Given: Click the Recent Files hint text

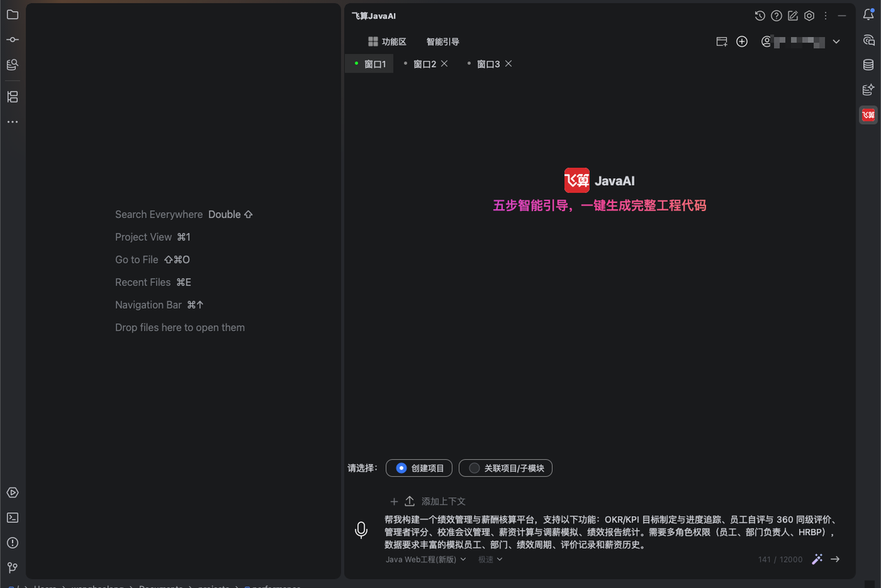Looking at the screenshot, I should (142, 283).
